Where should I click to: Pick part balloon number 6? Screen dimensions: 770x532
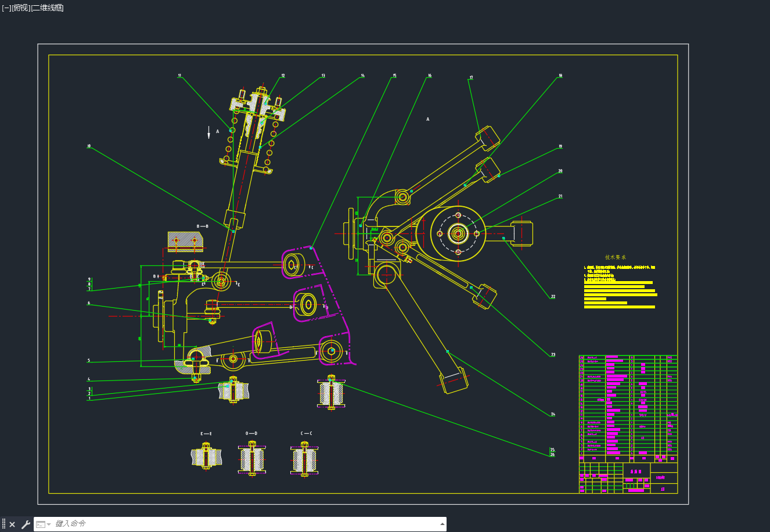tap(89, 303)
